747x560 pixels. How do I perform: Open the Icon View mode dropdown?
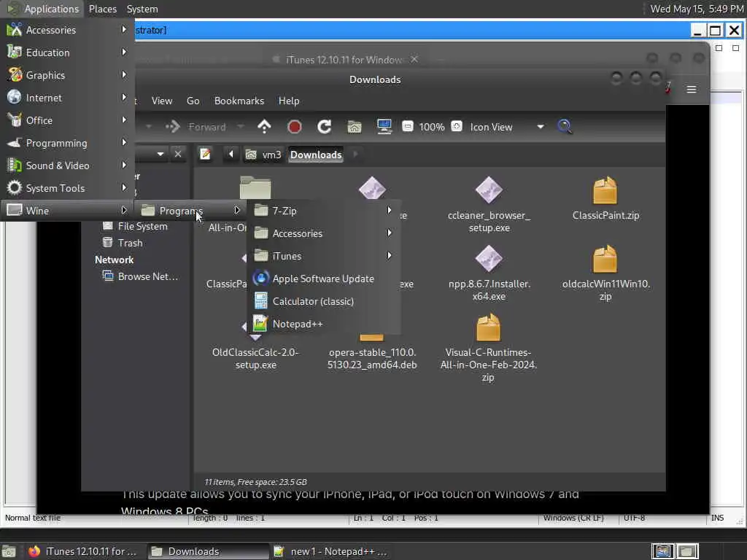point(507,127)
